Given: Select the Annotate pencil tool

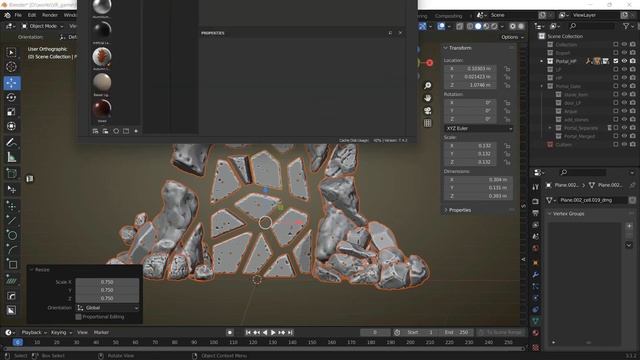Looking at the screenshot, I should pos(11,142).
